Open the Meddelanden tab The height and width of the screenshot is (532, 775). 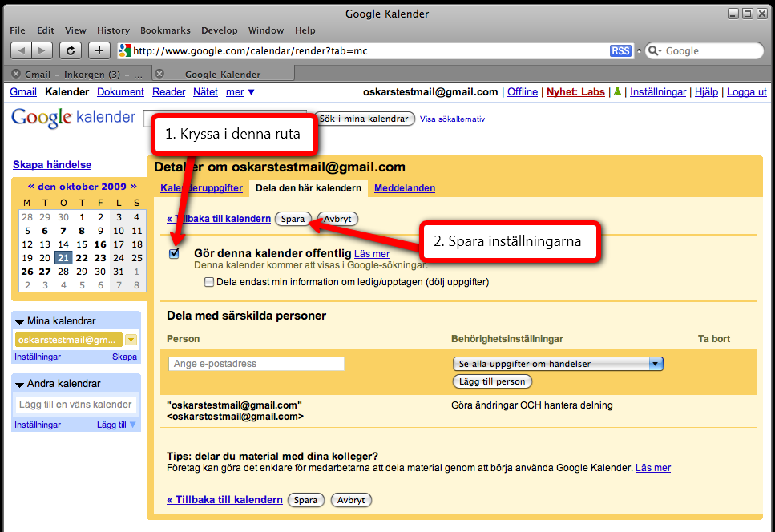tap(405, 188)
